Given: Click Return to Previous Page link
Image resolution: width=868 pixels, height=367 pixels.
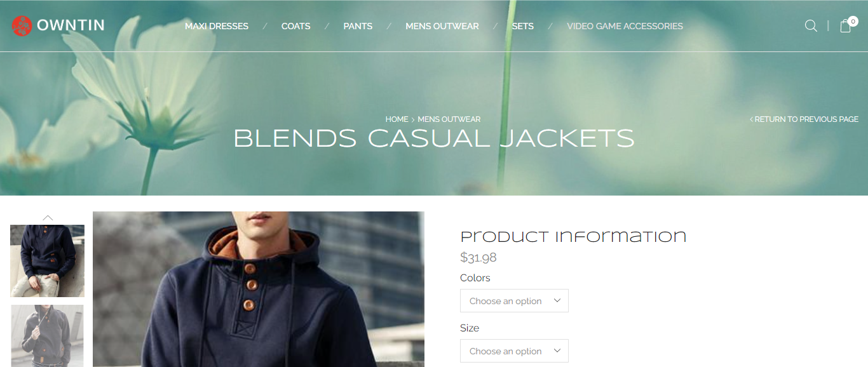Looking at the screenshot, I should (804, 119).
